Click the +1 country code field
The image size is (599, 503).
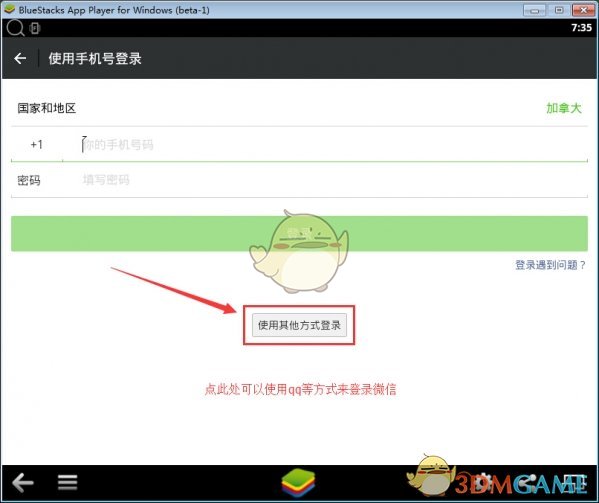pyautogui.click(x=37, y=145)
